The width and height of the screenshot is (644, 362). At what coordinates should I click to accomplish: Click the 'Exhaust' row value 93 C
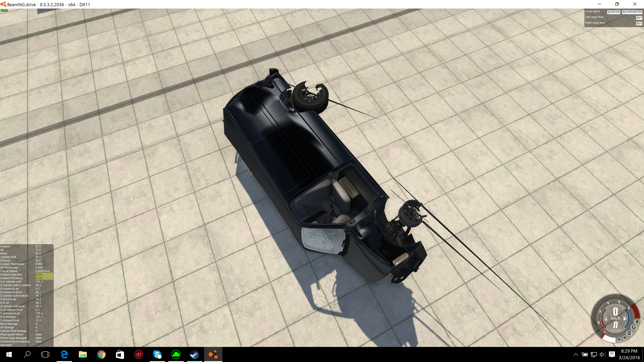pos(38,260)
